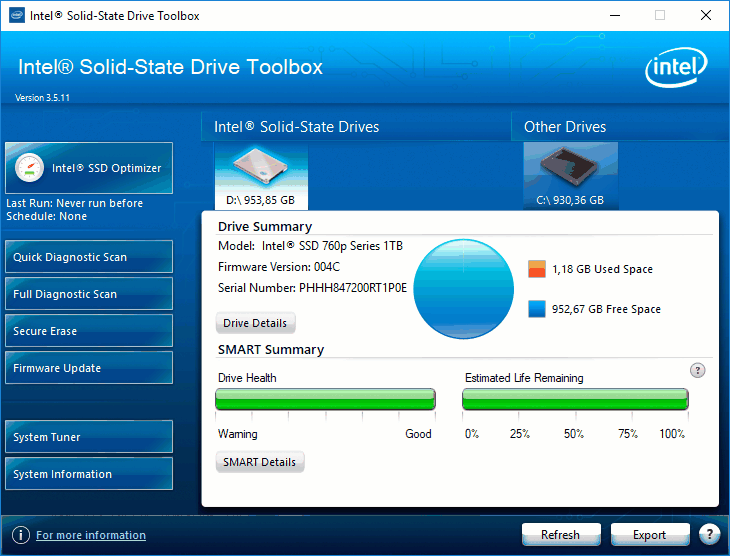The width and height of the screenshot is (730, 556).
Task: Click the information circle icon at bottom left
Action: [x=20, y=535]
